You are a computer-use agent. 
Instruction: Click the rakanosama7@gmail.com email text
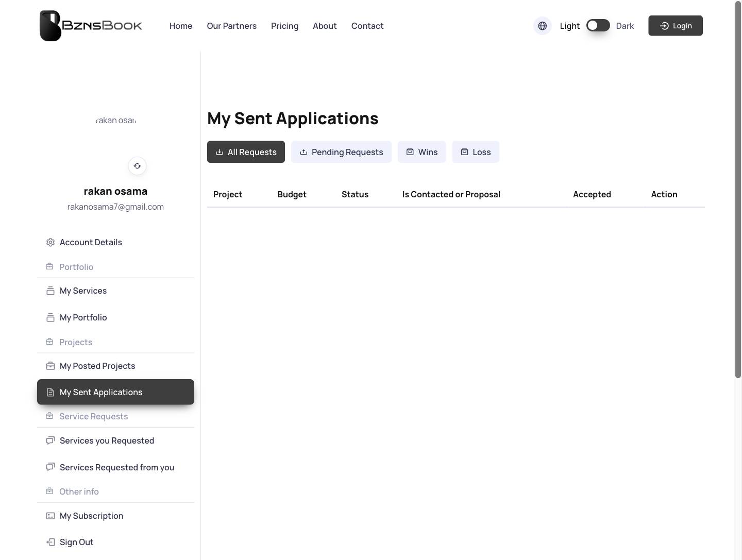[x=115, y=207]
